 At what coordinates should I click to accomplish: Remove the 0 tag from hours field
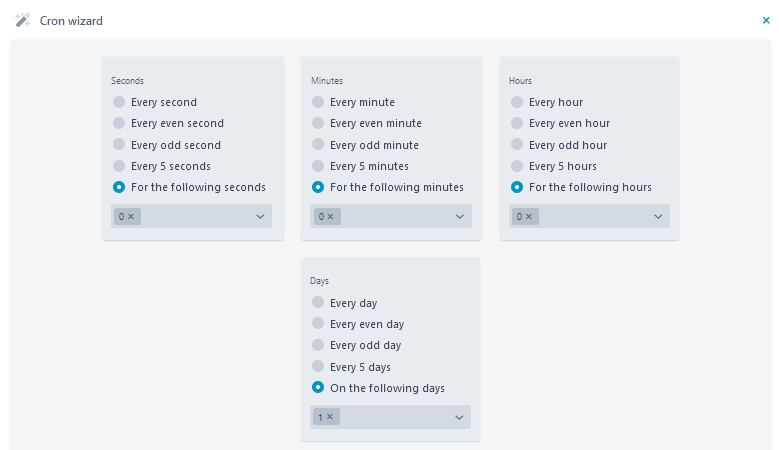(529, 217)
